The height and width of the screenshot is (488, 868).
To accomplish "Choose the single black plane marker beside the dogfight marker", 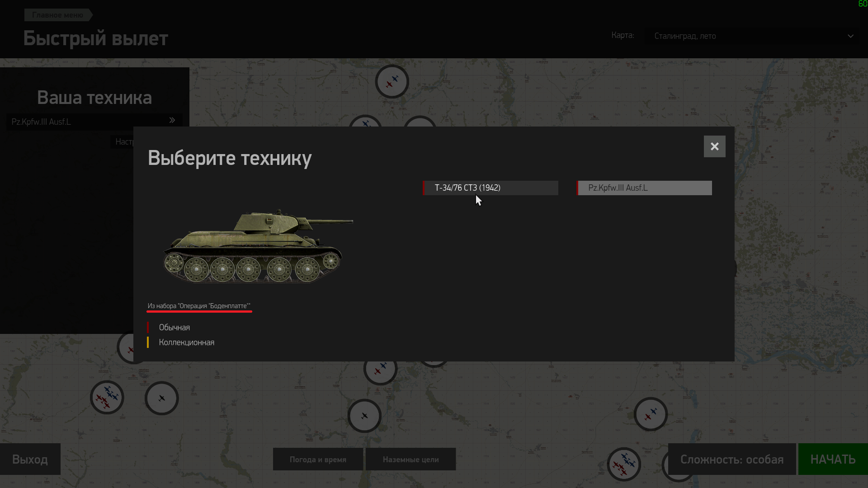I will [162, 398].
